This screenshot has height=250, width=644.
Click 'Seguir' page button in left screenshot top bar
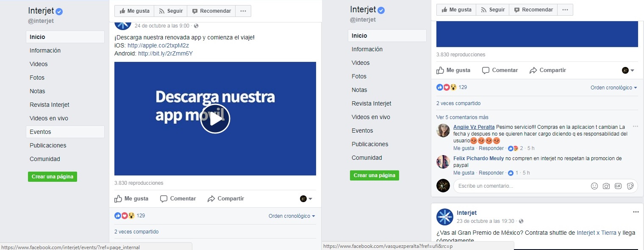point(171,11)
